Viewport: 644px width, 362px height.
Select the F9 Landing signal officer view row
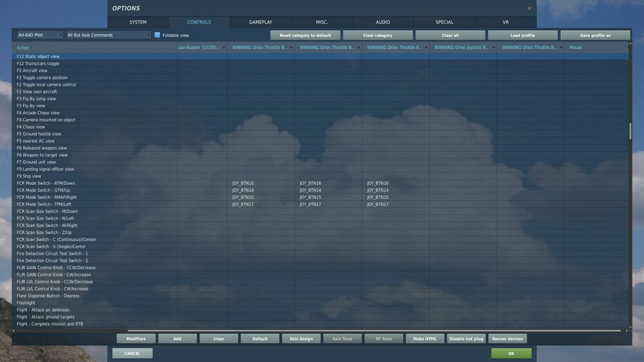(x=320, y=169)
